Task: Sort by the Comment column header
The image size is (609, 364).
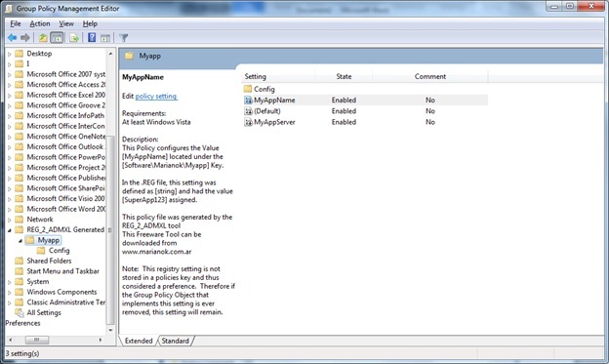Action: pos(430,76)
